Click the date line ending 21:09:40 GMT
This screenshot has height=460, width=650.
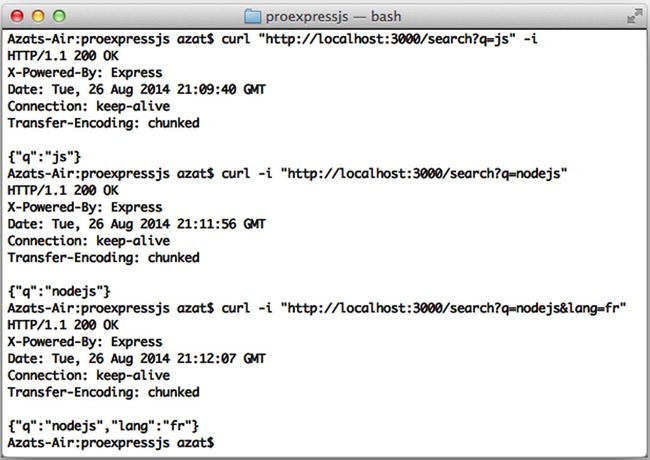[x=136, y=90]
